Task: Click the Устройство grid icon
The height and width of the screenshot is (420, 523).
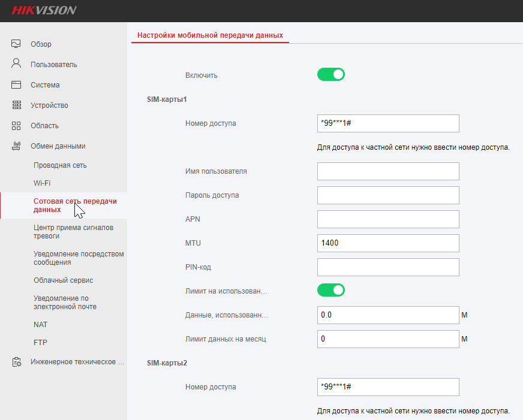Action: [x=16, y=105]
